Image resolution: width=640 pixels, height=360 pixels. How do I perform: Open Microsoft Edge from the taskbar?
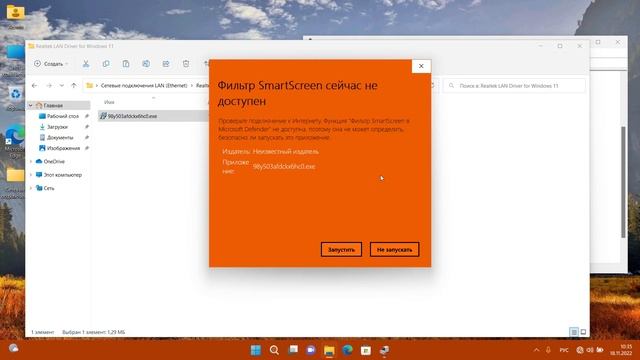click(348, 350)
